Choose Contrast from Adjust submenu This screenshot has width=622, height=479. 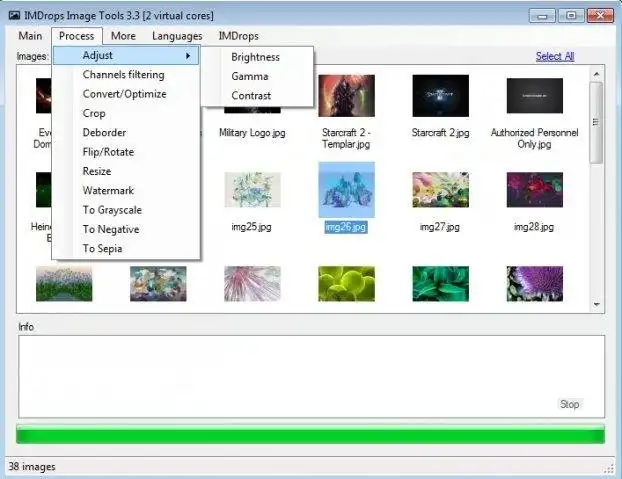[x=251, y=96]
